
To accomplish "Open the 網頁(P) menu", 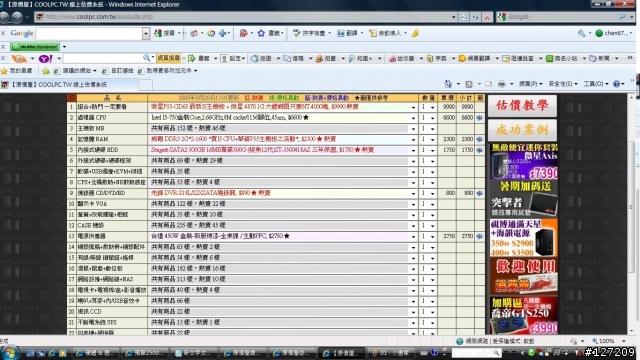I will click(530, 84).
